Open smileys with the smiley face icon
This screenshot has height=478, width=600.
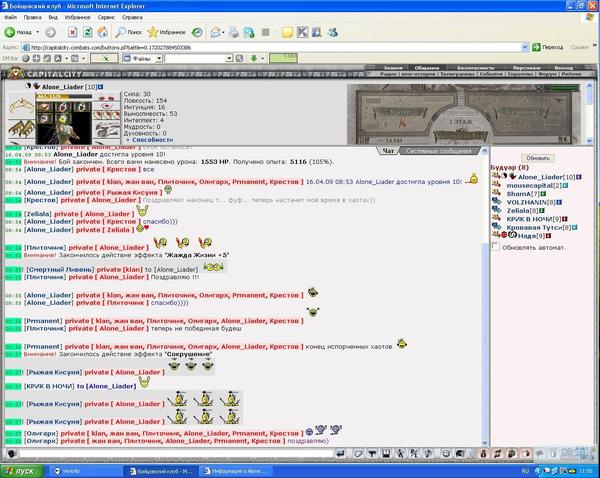(446, 454)
